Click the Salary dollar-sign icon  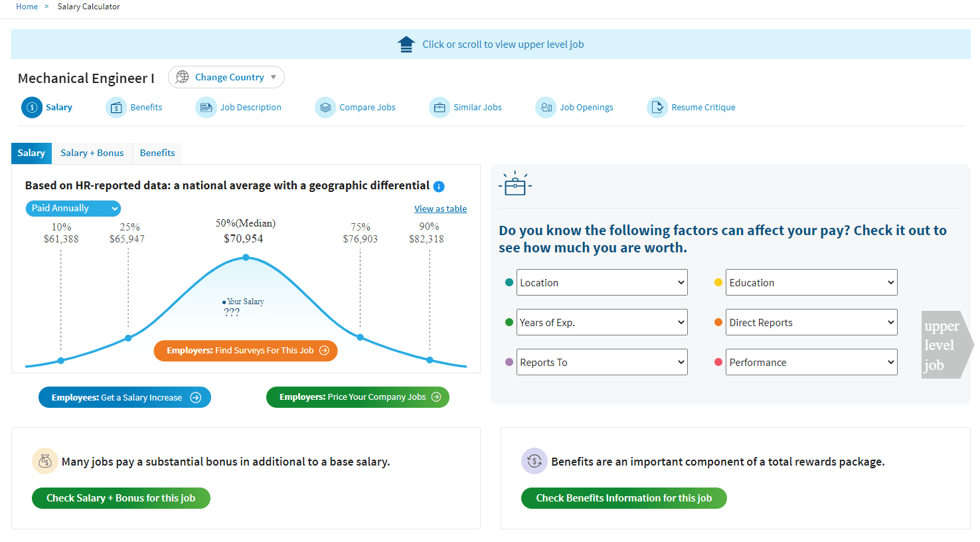click(x=32, y=108)
